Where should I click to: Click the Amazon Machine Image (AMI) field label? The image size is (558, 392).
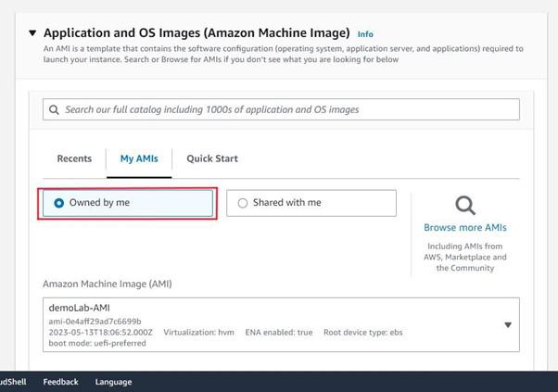[107, 284]
